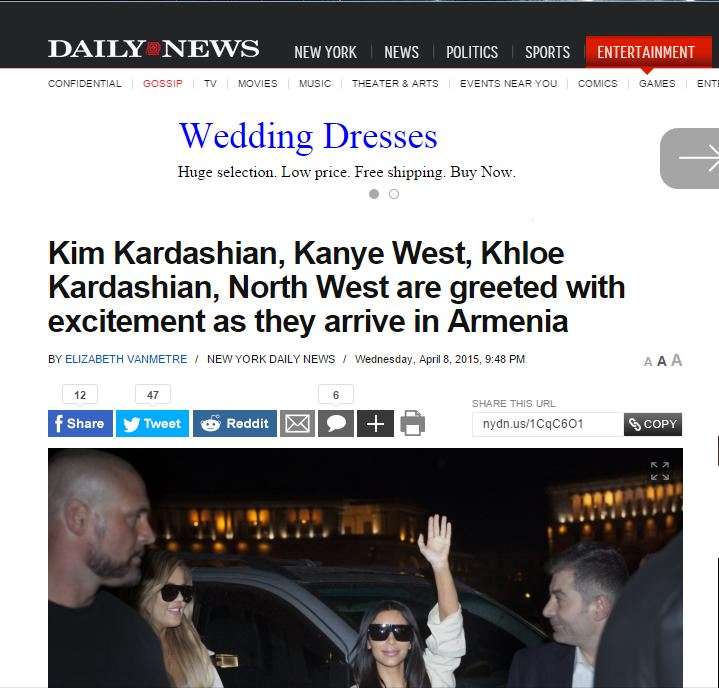The image size is (719, 688).
Task: Choose largest text size A
Action: click(676, 361)
